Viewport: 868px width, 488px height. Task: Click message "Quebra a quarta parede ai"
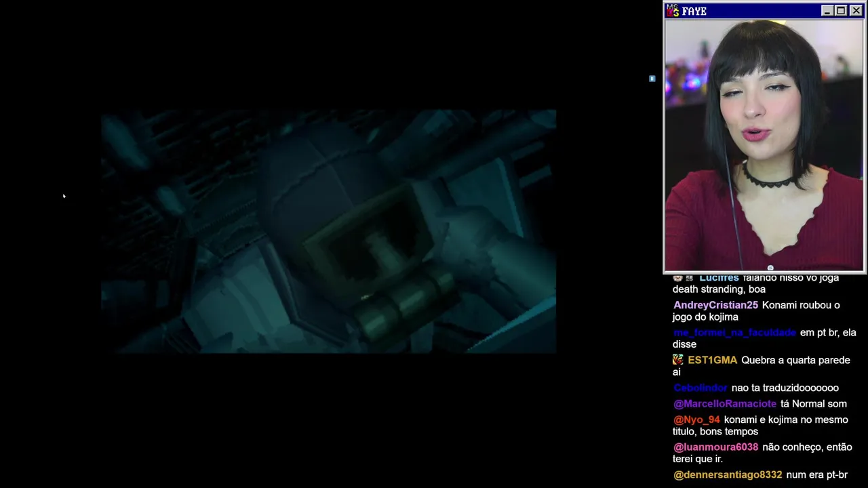[x=762, y=366]
